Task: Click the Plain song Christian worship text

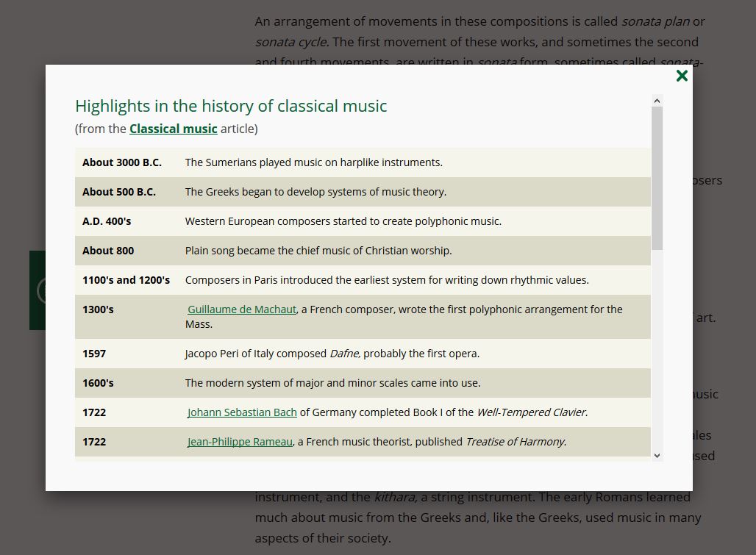Action: point(318,251)
